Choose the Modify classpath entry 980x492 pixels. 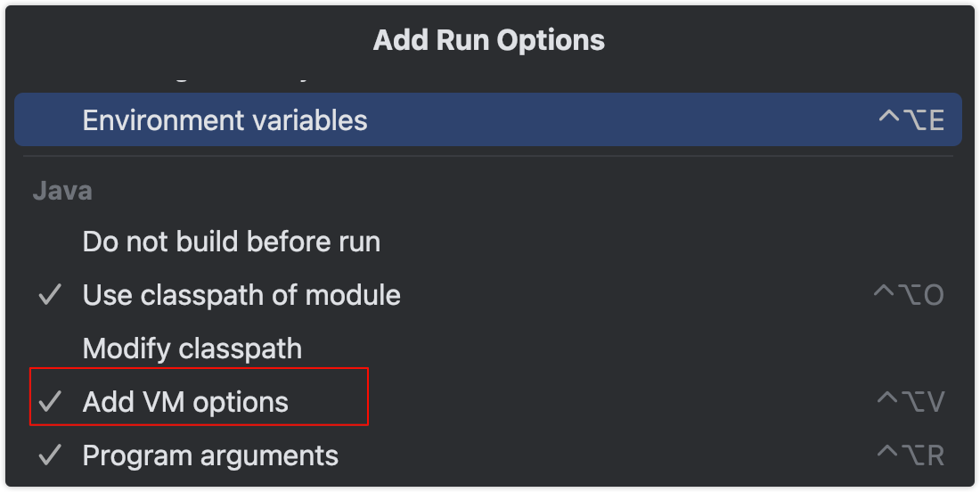[192, 348]
